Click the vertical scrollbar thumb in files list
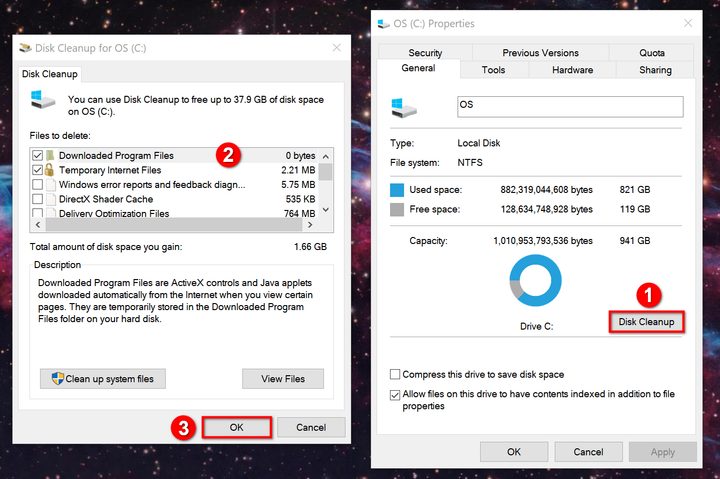This screenshot has height=479, width=720. 326,172
